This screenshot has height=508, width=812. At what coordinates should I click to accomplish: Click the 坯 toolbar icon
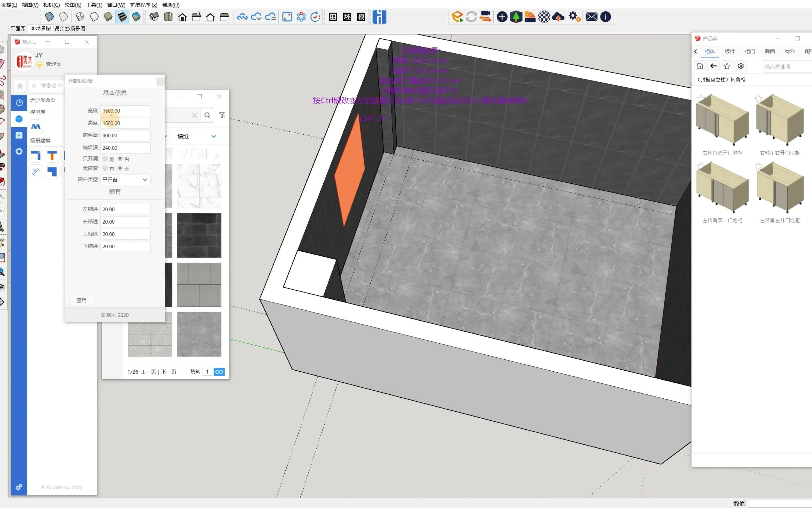[x=347, y=16]
